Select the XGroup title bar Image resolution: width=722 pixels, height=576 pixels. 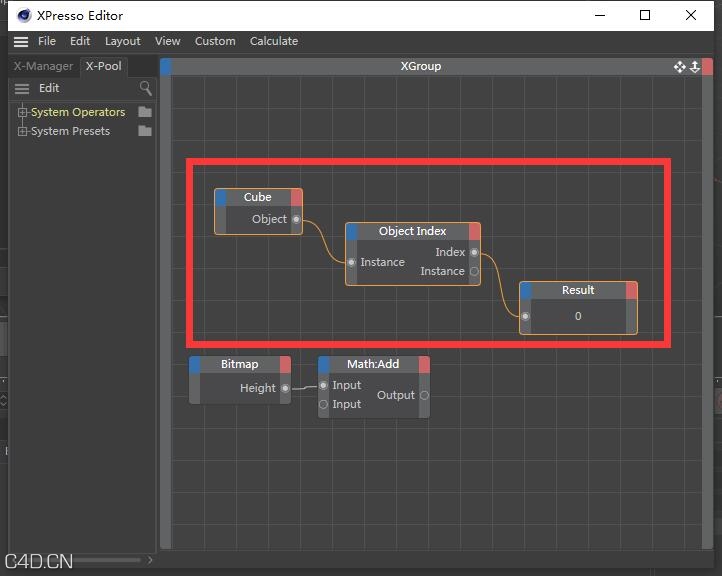pos(420,66)
